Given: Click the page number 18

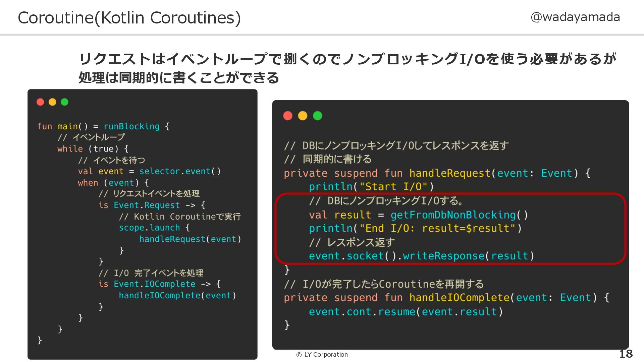Looking at the screenshot, I should pyautogui.click(x=625, y=354).
